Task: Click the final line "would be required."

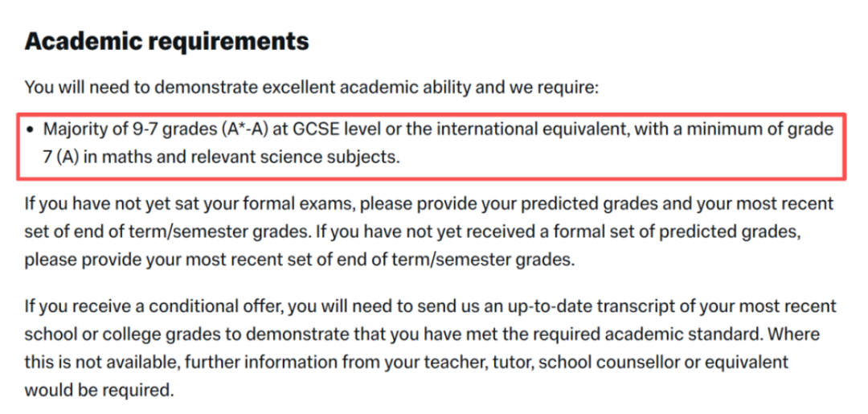Action: [x=98, y=391]
